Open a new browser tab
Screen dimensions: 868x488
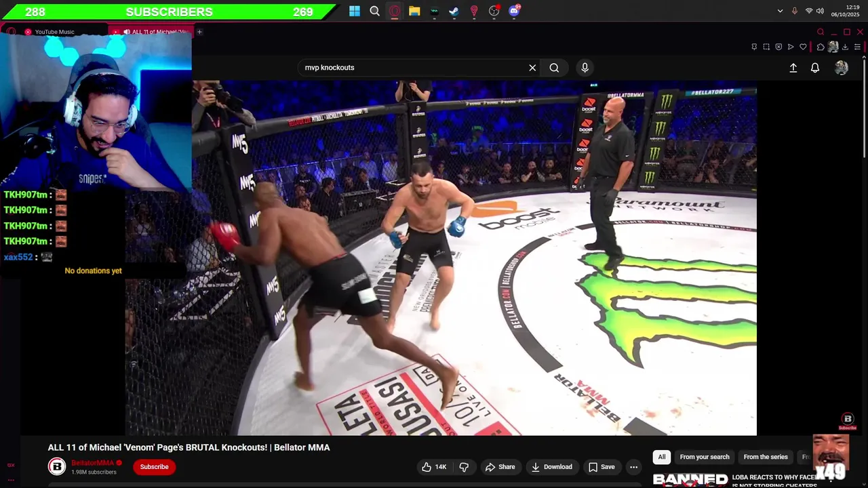pyautogui.click(x=199, y=32)
